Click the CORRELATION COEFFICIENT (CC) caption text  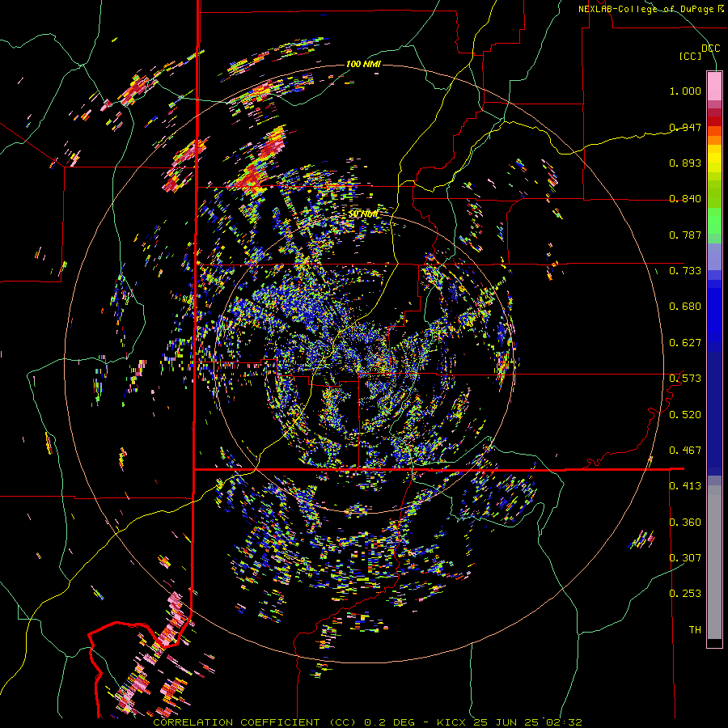pos(255,722)
